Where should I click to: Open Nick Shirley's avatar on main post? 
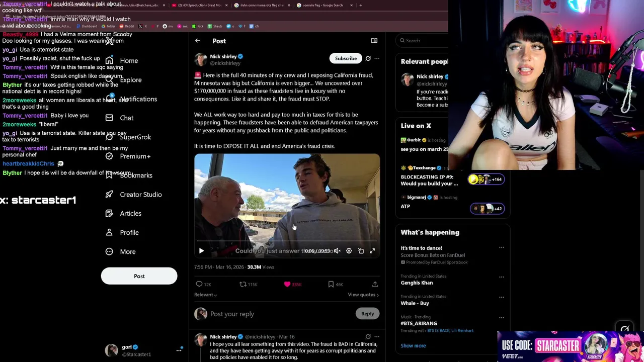201,59
